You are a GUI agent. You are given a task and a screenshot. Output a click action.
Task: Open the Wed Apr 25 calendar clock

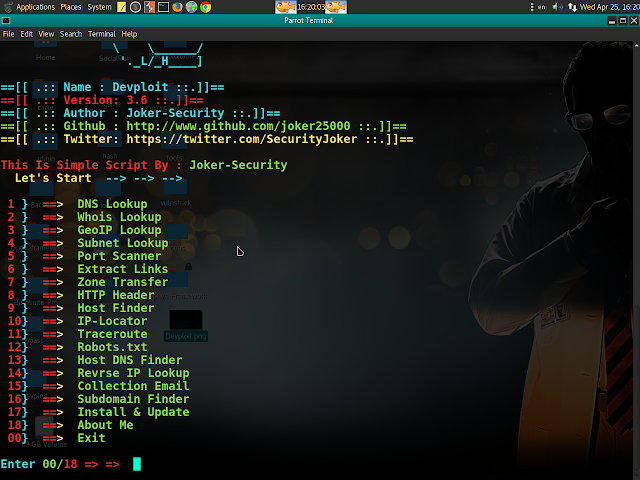click(609, 7)
